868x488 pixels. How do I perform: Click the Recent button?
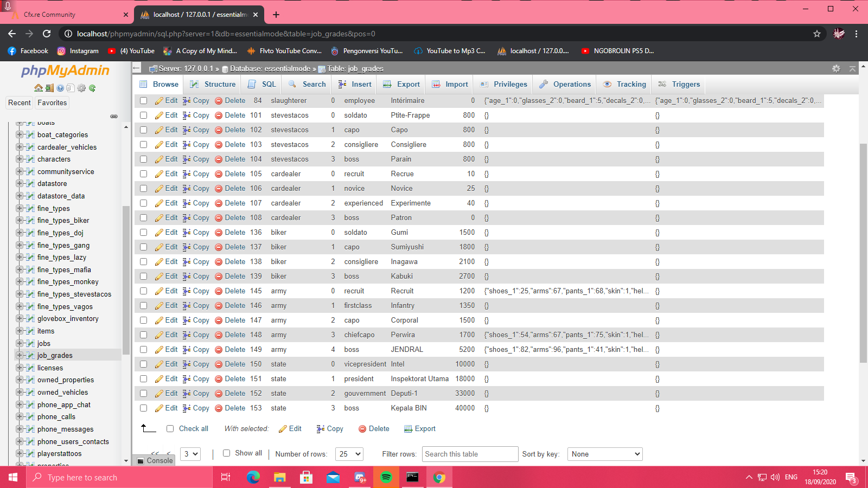[20, 103]
